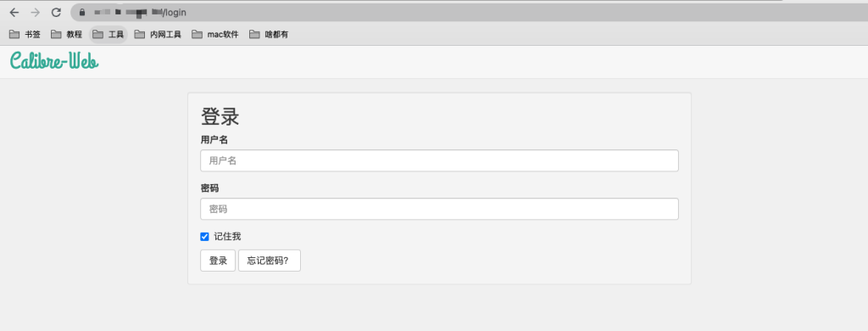
Task: Click the Calibre-Web logo
Action: point(54,60)
